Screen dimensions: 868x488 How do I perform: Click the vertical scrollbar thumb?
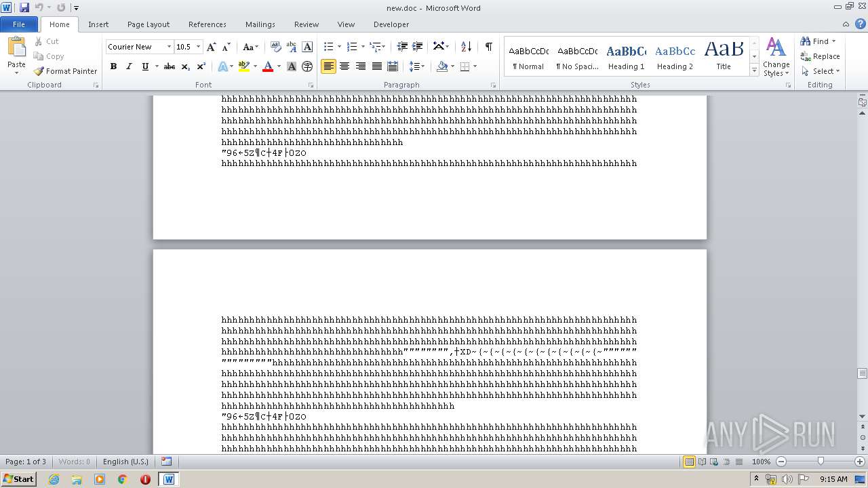[x=863, y=373]
